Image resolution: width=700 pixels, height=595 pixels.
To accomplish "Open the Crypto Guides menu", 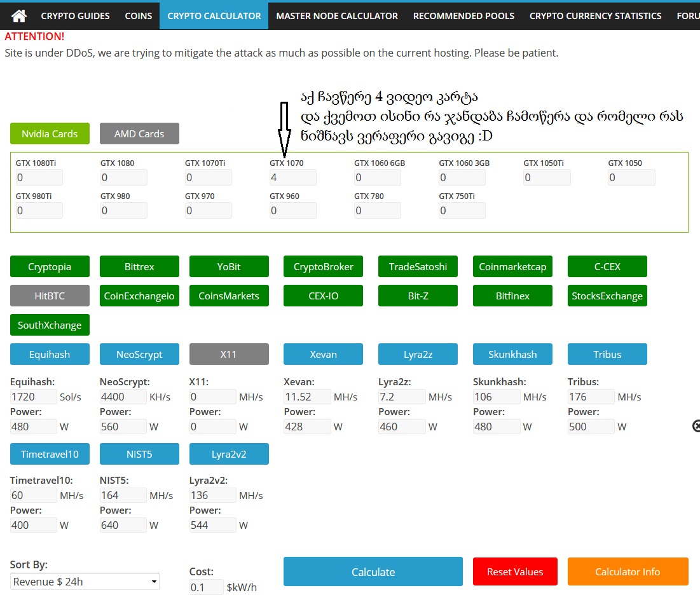I will 75,16.
